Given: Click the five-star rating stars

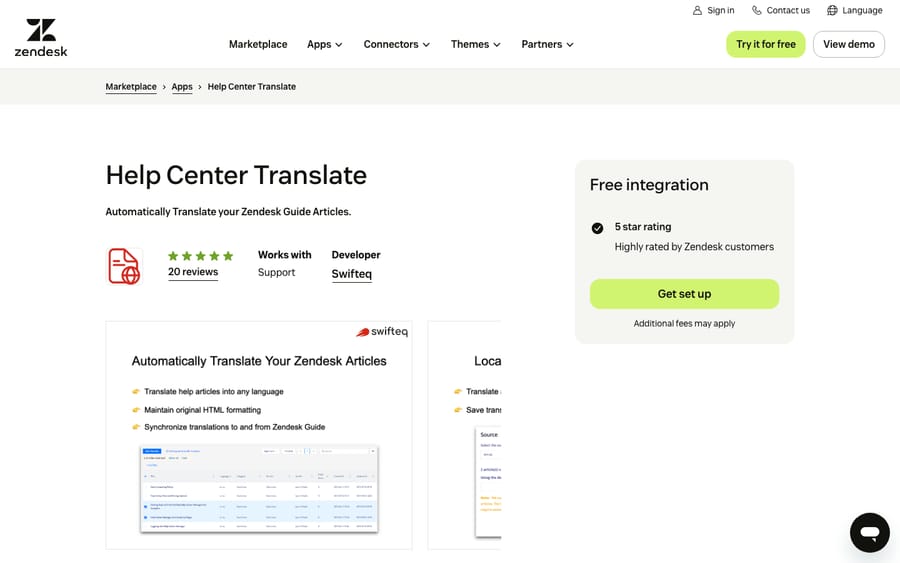Looking at the screenshot, I should click(200, 256).
